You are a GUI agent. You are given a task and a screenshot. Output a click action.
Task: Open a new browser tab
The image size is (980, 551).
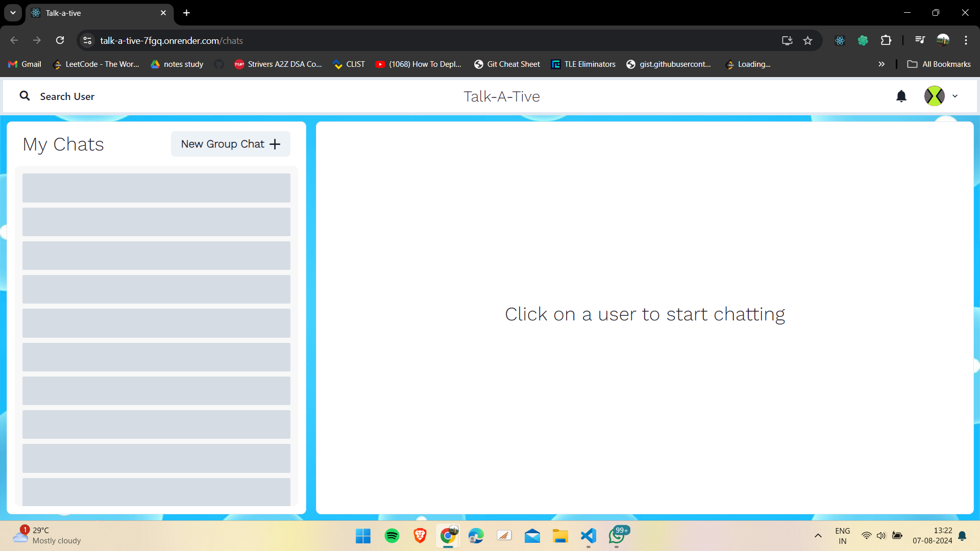click(x=187, y=13)
